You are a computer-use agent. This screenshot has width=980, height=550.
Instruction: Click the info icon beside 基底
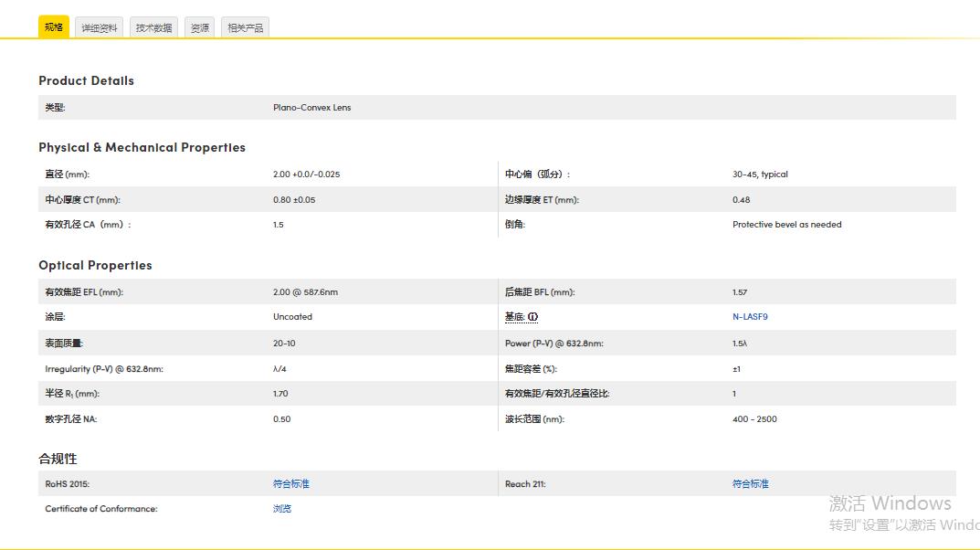pyautogui.click(x=532, y=317)
